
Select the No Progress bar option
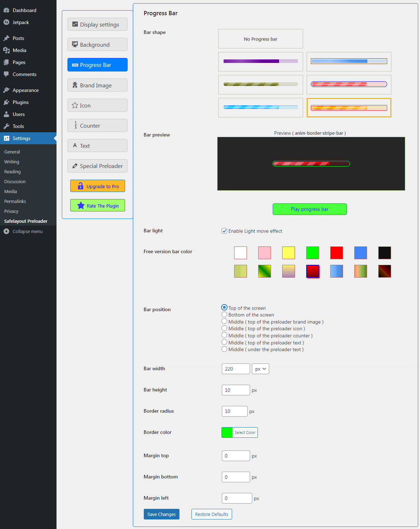[261, 39]
